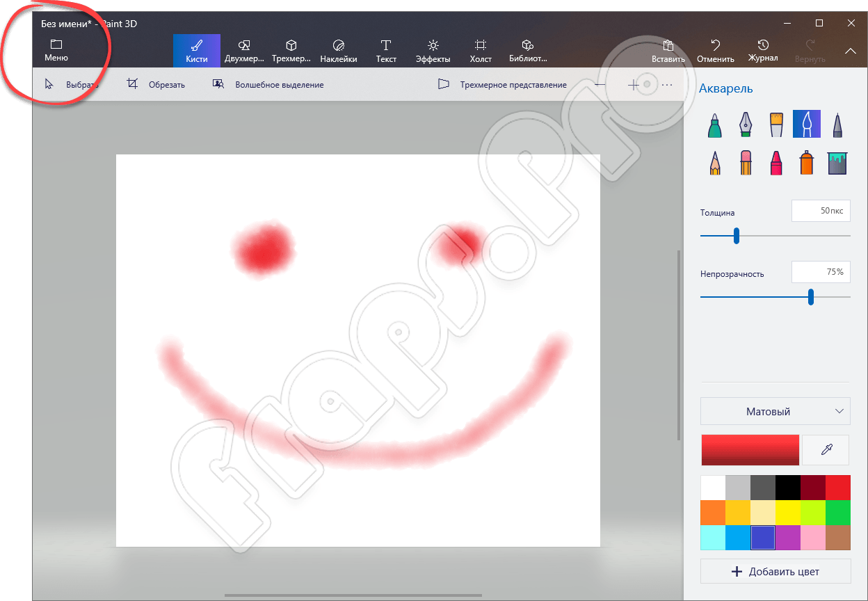The height and width of the screenshot is (601, 868).
Task: Open the Матовый material dropdown
Action: pyautogui.click(x=775, y=411)
